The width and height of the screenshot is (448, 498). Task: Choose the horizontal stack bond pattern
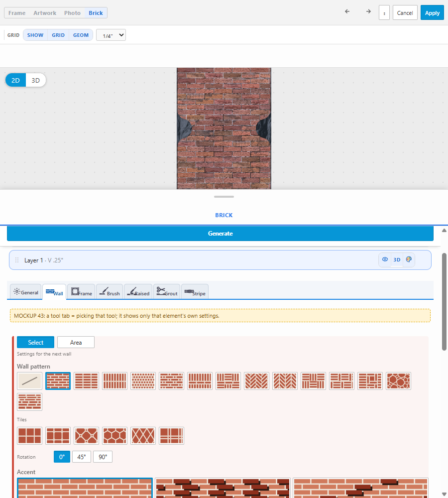86,381
